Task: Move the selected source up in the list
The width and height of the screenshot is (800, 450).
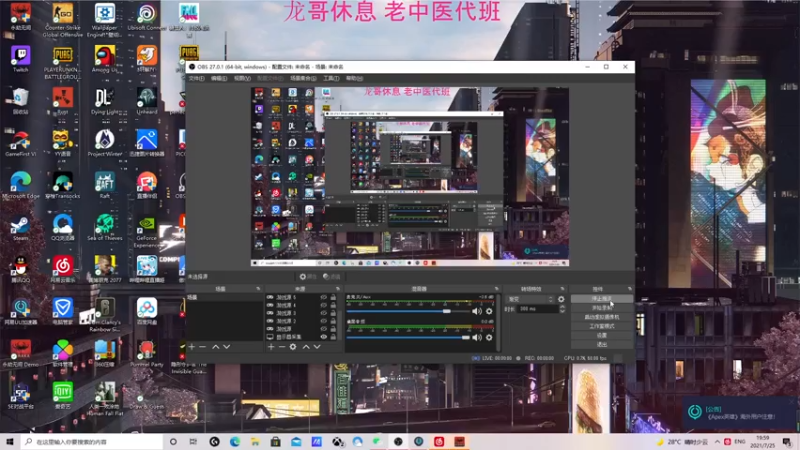Action: (x=306, y=347)
